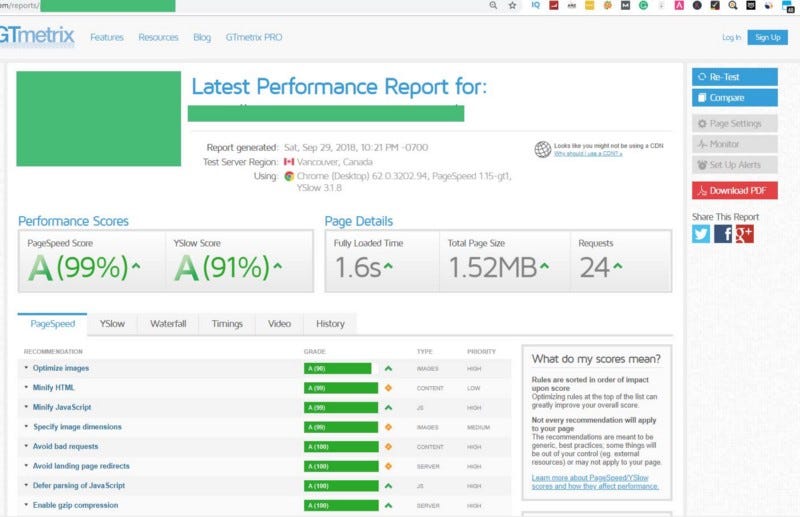Share the report on Google Plus
Screen dimensions: 800x517
pos(744,234)
